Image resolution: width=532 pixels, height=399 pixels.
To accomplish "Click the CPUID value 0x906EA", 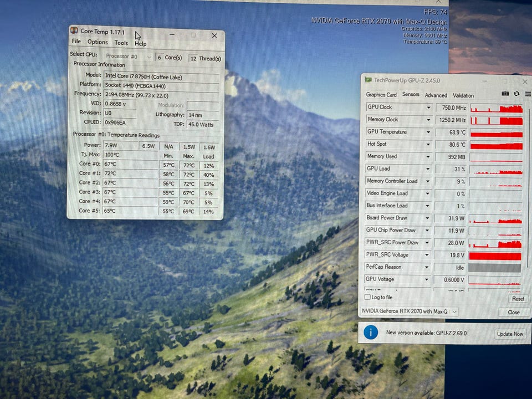I will click(120, 122).
